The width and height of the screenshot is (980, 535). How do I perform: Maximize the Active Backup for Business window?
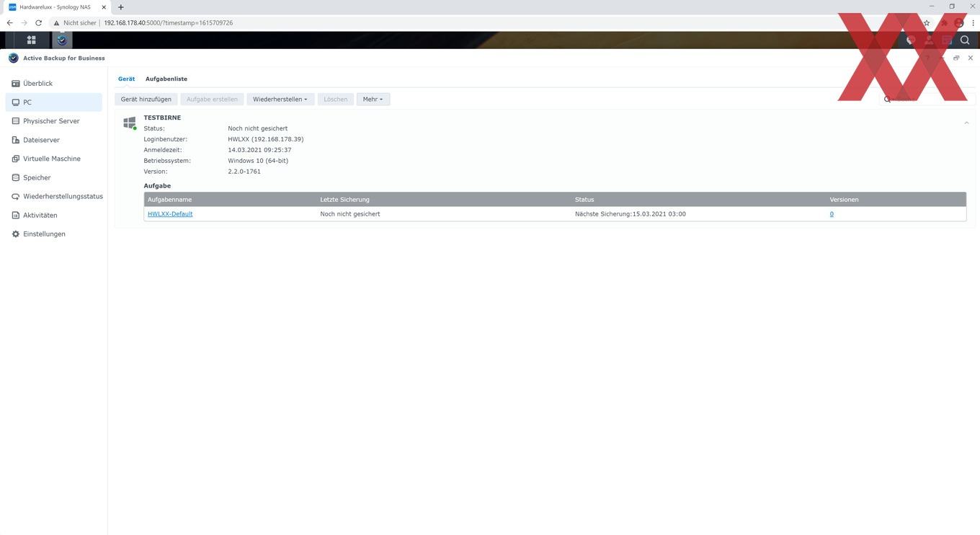956,58
